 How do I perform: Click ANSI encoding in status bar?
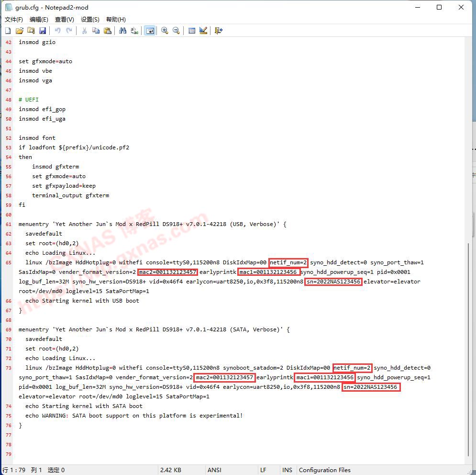214,470
